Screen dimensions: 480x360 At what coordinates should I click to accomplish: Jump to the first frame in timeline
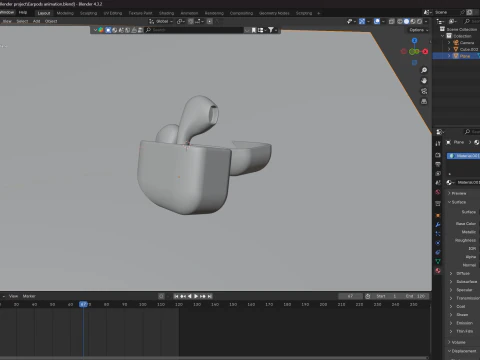[x=176, y=296]
